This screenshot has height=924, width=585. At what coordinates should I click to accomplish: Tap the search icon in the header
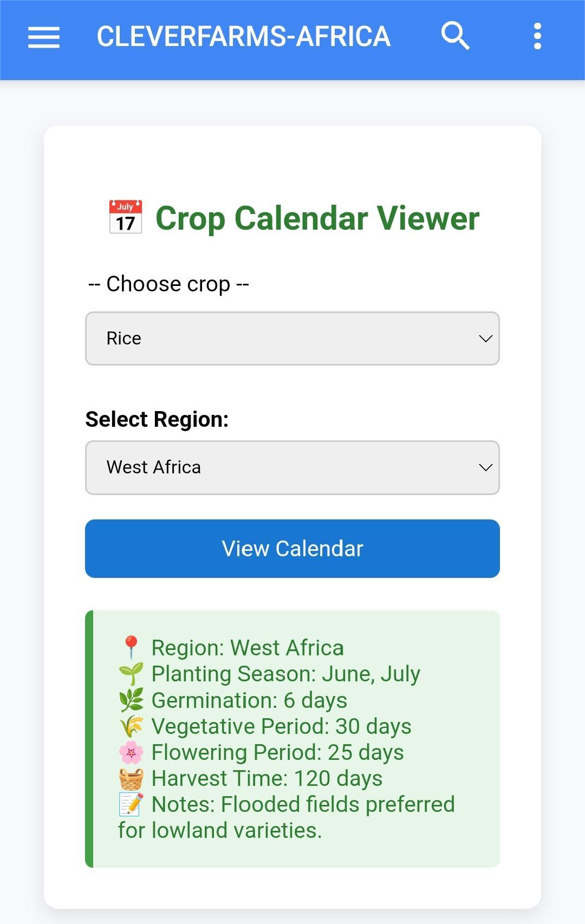(455, 35)
